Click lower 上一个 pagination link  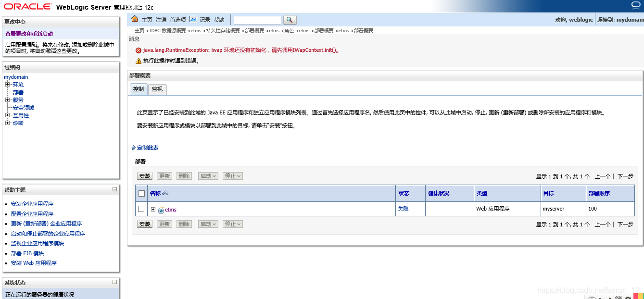(603, 224)
